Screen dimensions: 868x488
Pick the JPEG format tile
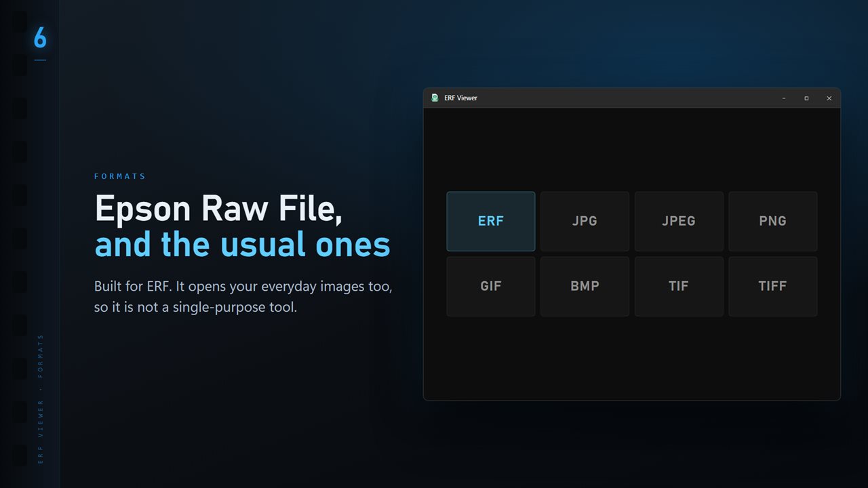(x=679, y=222)
